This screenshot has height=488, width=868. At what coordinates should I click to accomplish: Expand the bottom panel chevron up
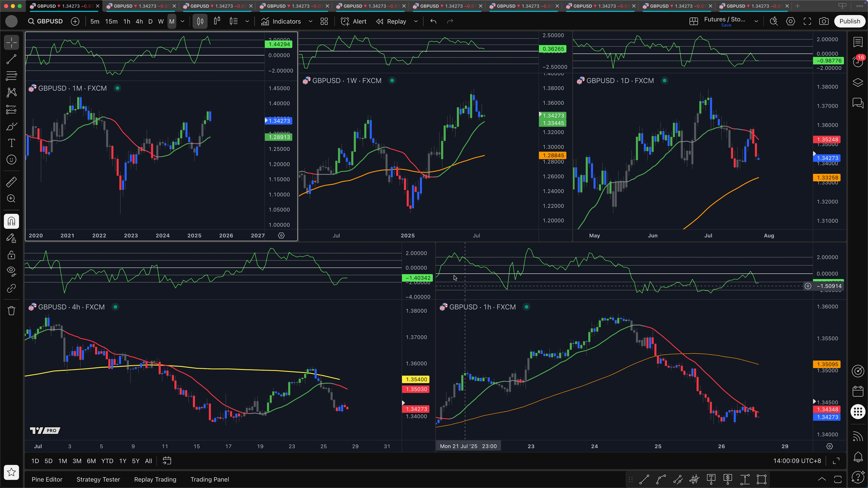point(822,479)
